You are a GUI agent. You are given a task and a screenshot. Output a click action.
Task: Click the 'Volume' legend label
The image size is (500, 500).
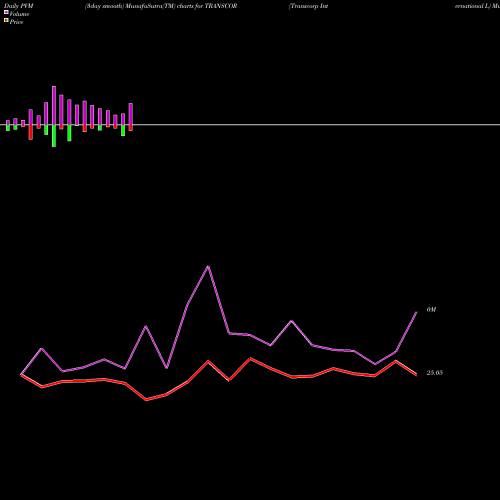pos(19,14)
